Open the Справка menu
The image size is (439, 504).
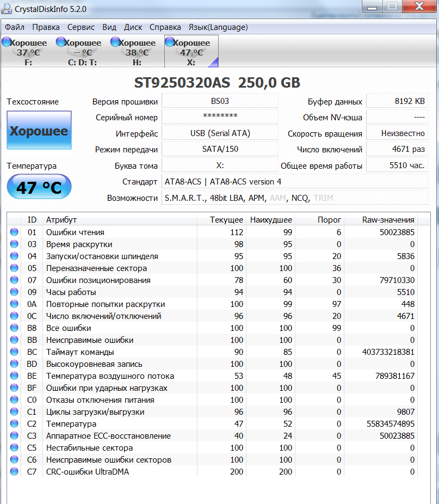tap(165, 27)
